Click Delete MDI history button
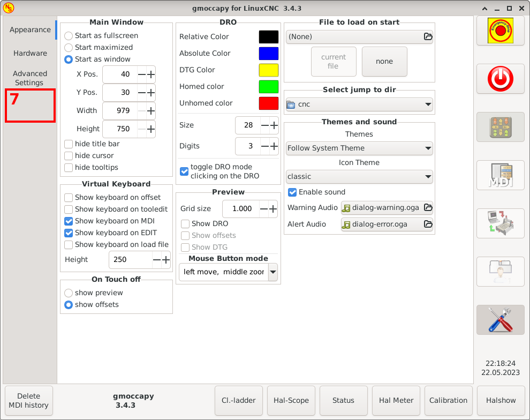530x420 pixels. (29, 401)
